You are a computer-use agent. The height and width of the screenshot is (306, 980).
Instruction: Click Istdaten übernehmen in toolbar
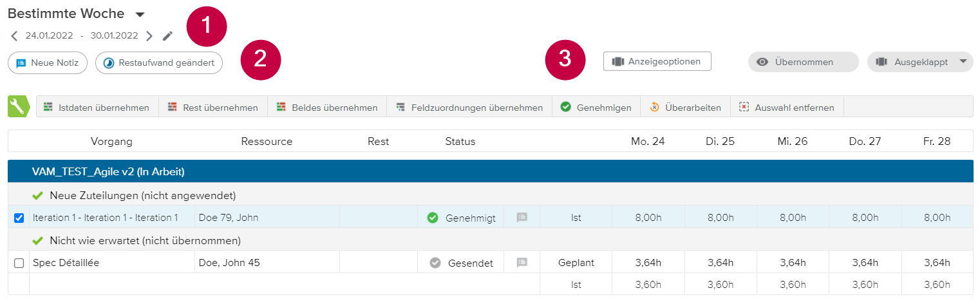pos(97,108)
